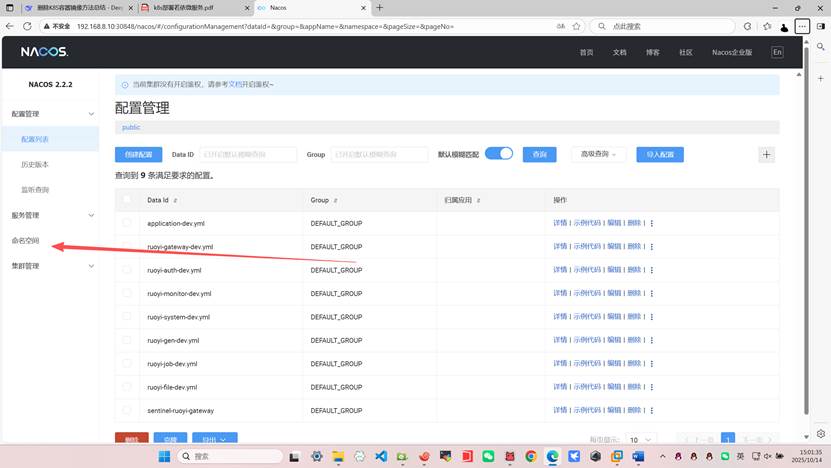This screenshot has height=468, width=831.
Task: Toggle the 默认模糊匹配 switch
Action: click(x=499, y=154)
